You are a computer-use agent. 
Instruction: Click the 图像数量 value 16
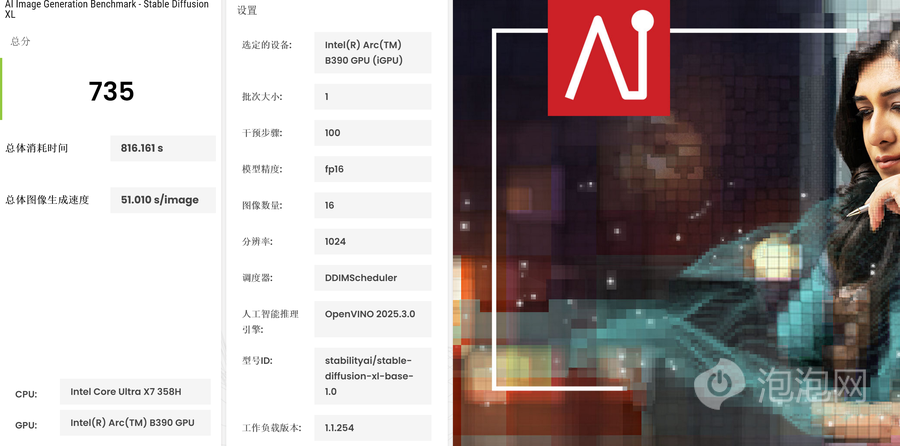(x=372, y=205)
